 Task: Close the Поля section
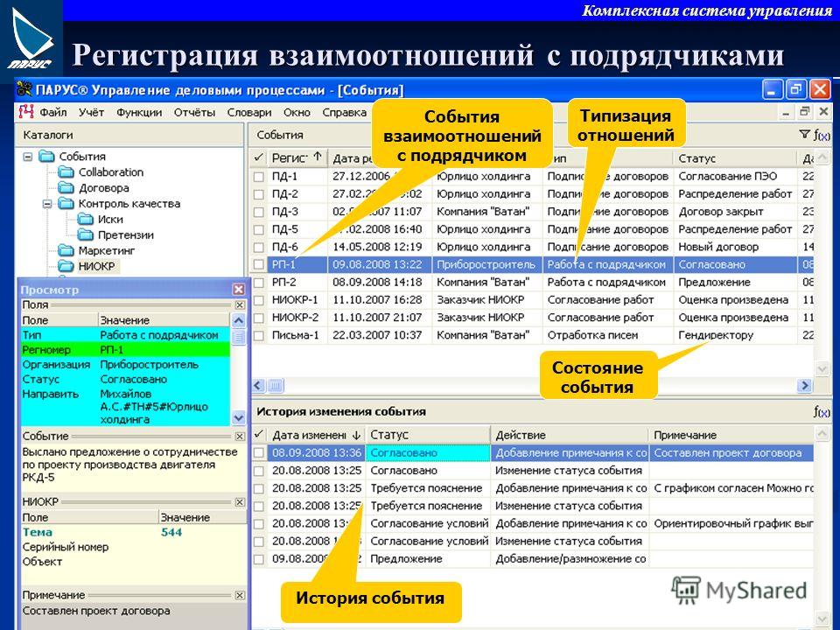[240, 304]
